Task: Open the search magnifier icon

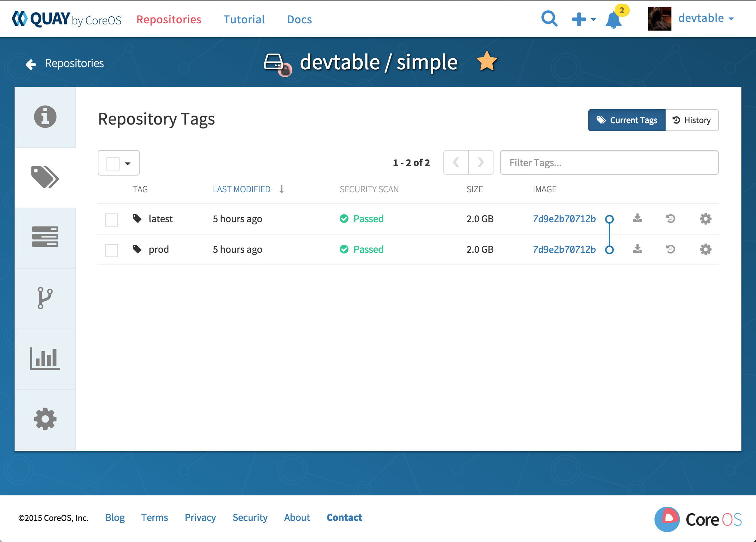Action: (549, 19)
